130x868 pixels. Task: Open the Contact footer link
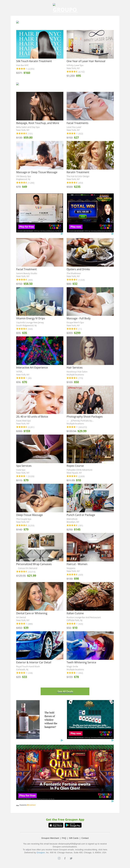pyautogui.click(x=85, y=838)
